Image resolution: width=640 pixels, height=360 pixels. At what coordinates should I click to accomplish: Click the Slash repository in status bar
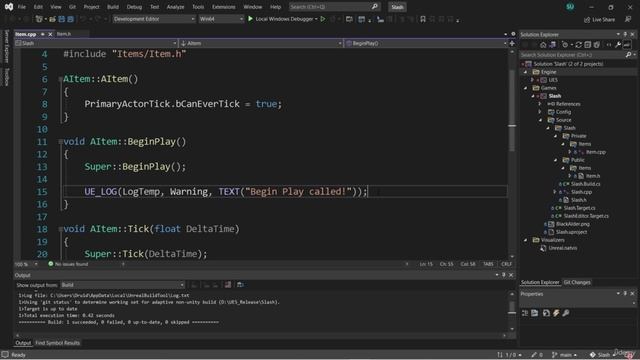pyautogui.click(x=602, y=355)
